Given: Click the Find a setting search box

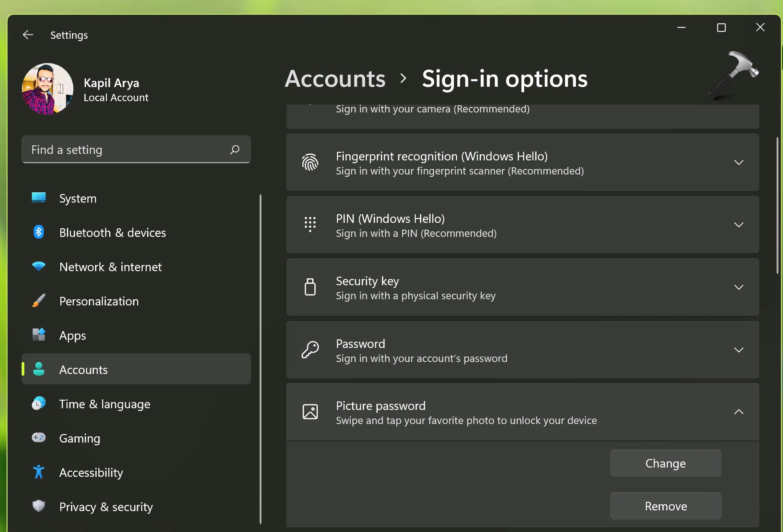Looking at the screenshot, I should tap(127, 149).
